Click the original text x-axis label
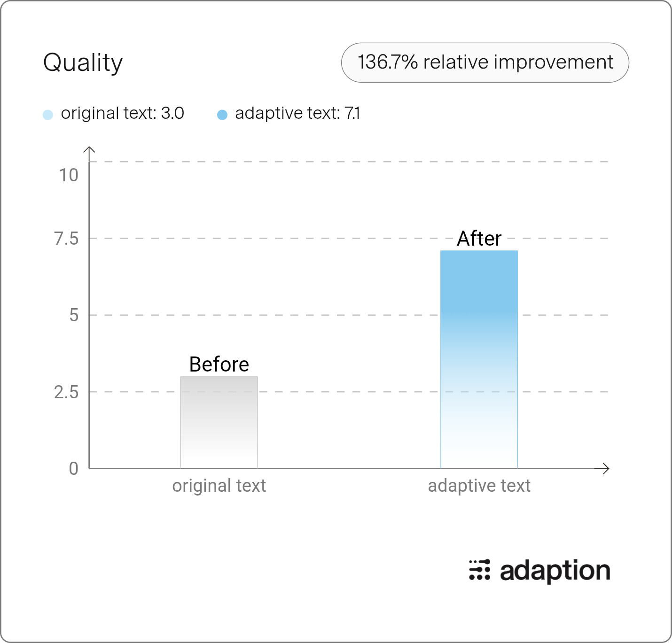Image resolution: width=672 pixels, height=643 pixels. coord(219,486)
